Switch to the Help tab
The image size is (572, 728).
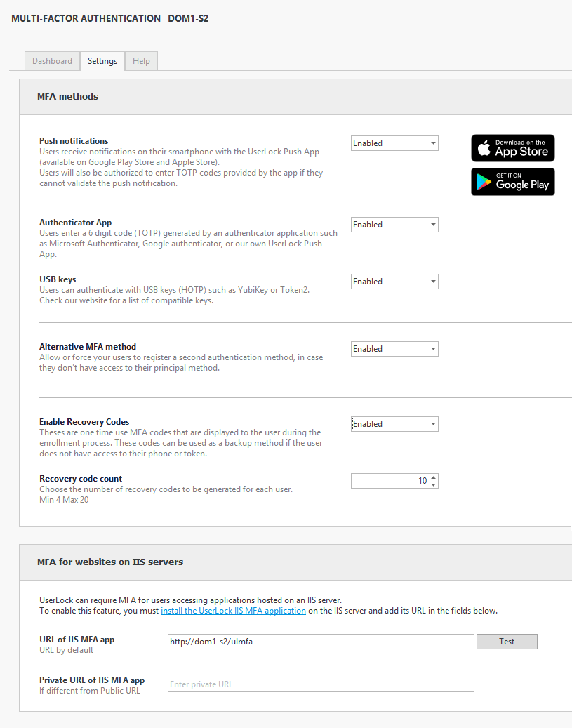(x=141, y=61)
